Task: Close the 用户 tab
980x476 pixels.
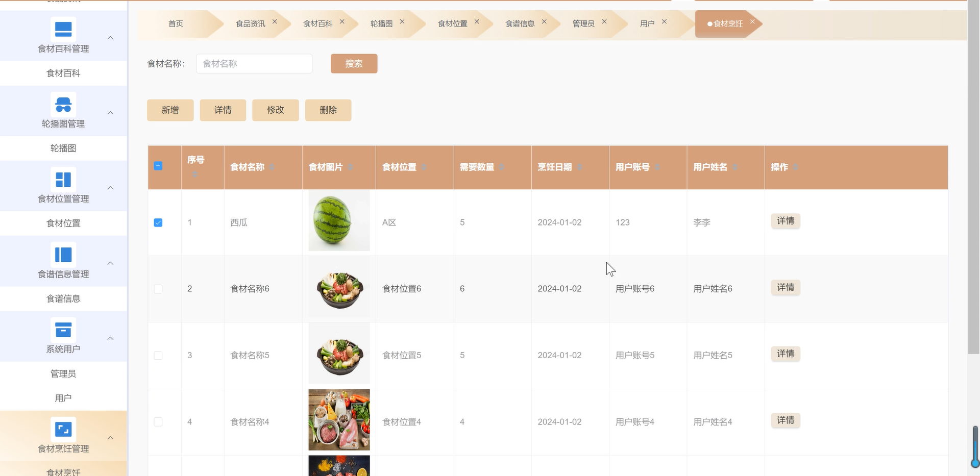Action: click(x=664, y=21)
